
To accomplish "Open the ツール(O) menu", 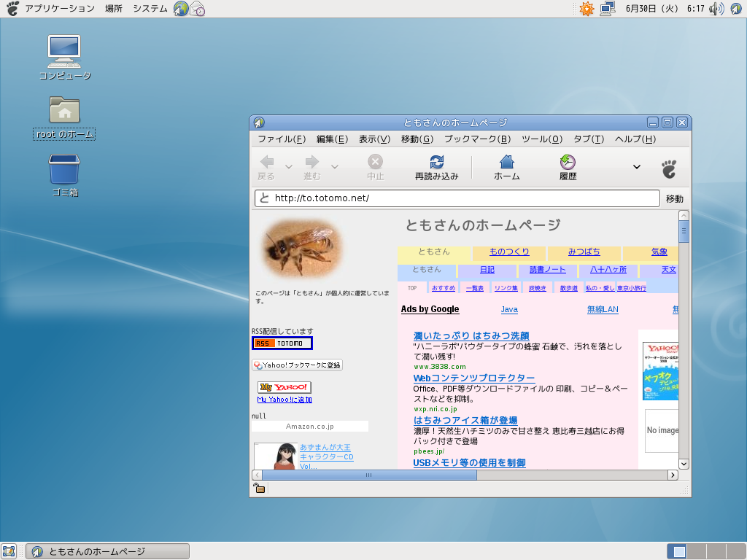I will pyautogui.click(x=542, y=139).
